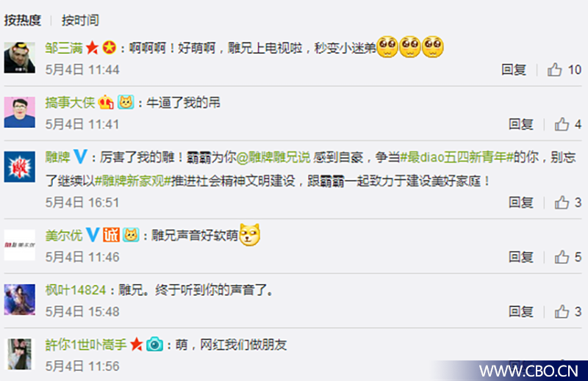Switch to 按时间 sorting tab
Screen dimensions: 588x381
80,20
